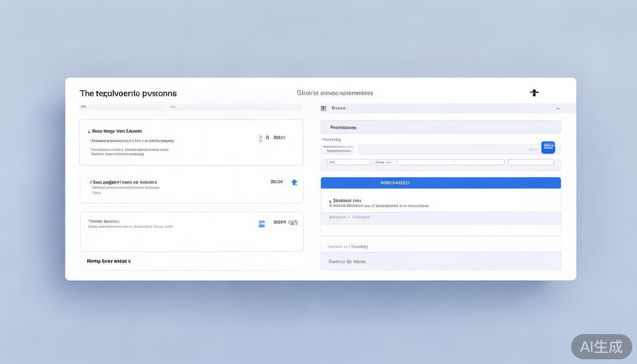Collapse the 'Gcove' section using the right-side dash
637x364 pixels.
[558, 109]
